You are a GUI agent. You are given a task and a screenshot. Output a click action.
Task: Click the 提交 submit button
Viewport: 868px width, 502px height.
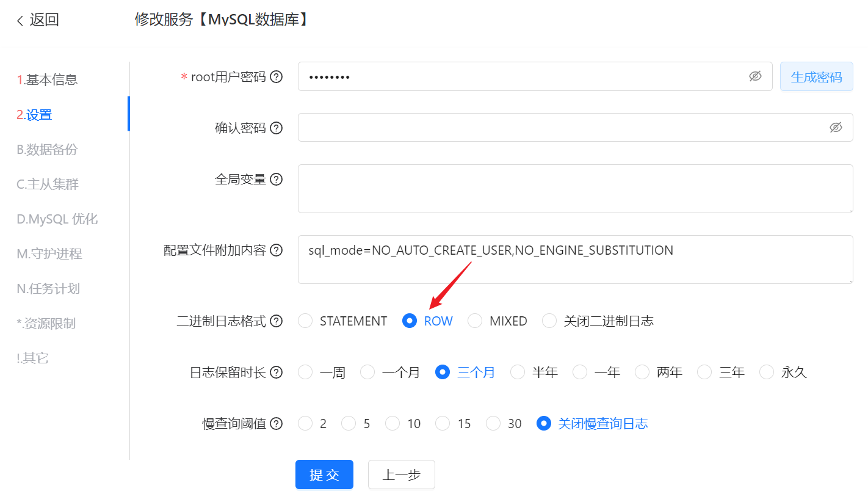point(324,475)
